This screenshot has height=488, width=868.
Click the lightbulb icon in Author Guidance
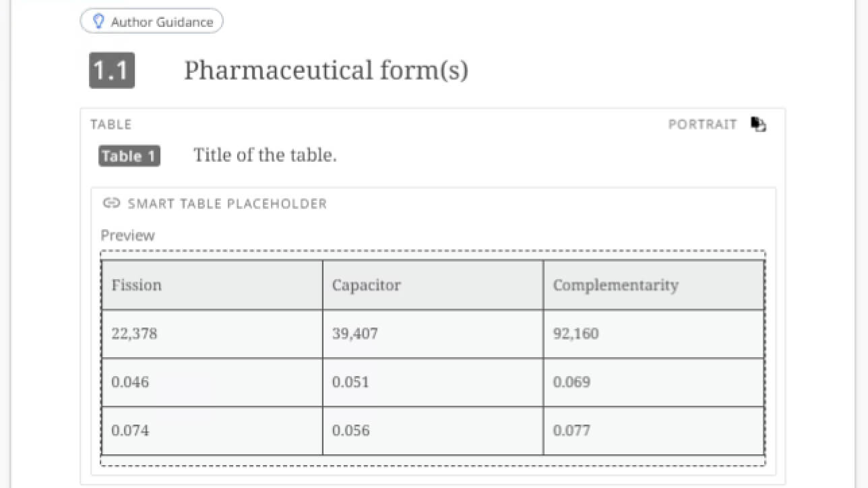(99, 22)
